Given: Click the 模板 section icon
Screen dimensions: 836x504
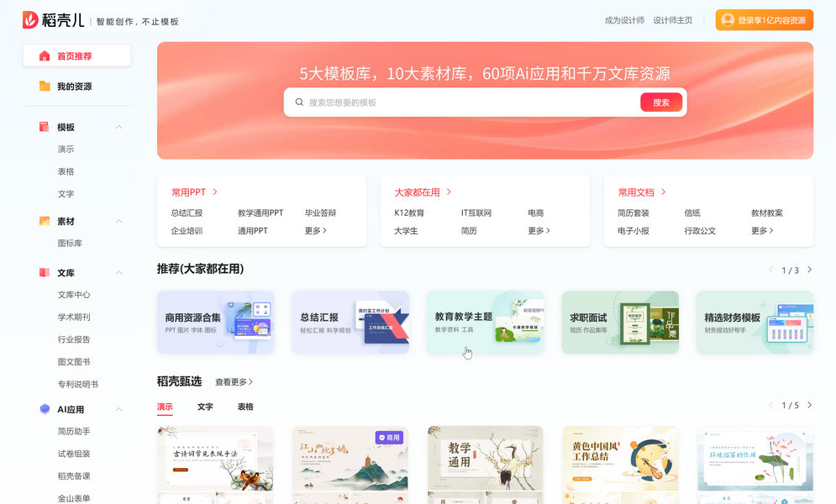Looking at the screenshot, I should point(45,128).
